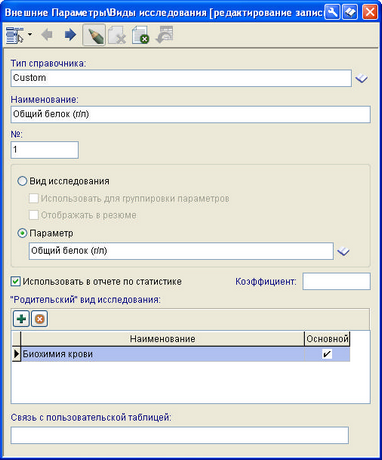This screenshot has width=382, height=460.
Task: Add a parent study type with green plus
Action: [x=21, y=319]
